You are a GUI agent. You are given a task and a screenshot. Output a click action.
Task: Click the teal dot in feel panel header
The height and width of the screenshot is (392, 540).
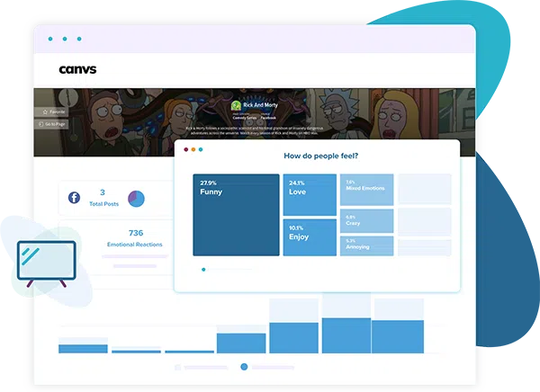coord(201,149)
